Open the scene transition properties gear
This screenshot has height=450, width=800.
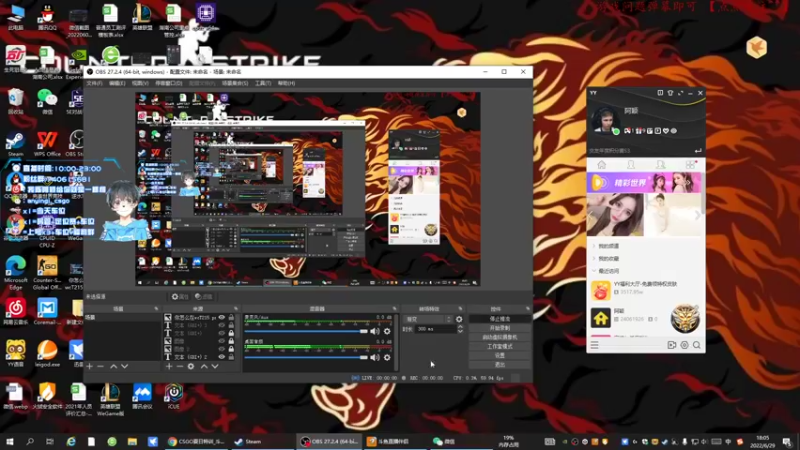(459, 319)
